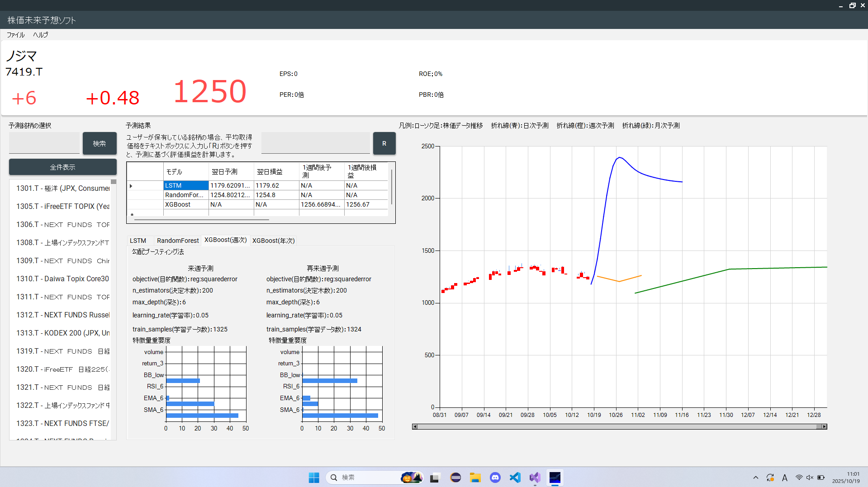Launch Visual Studio Code from taskbar
This screenshot has height=487, width=868.
515,478
